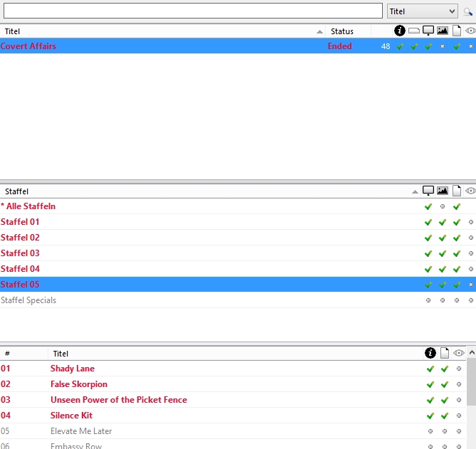
Task: Toggle watched dot for Shady Lane
Action: [459, 369]
